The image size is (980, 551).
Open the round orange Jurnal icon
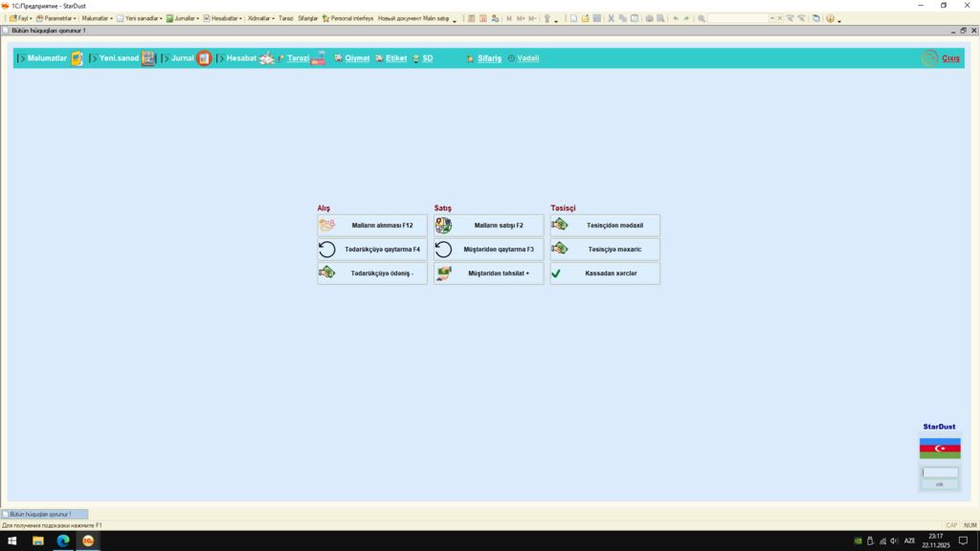[x=204, y=58]
